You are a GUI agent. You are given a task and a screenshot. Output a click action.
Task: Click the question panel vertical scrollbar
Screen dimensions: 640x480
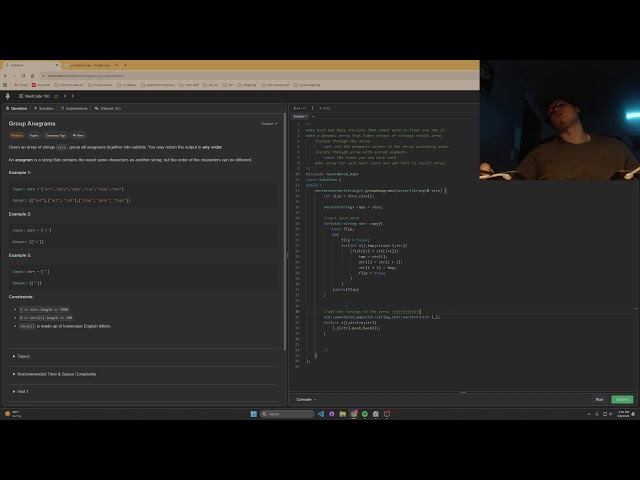tap(284, 231)
